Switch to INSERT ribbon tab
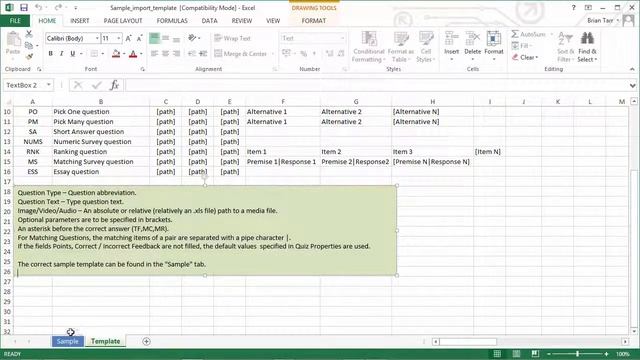Screen dimensions: 640x360 [x=80, y=20]
